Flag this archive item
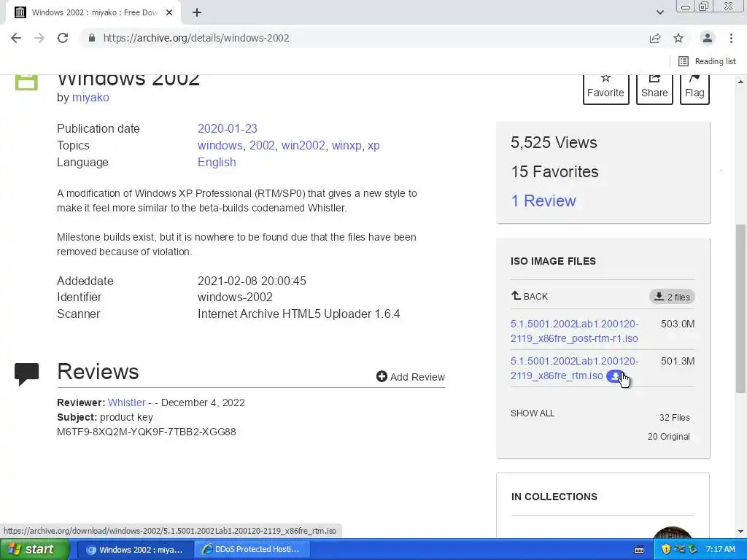747x560 pixels. [694, 88]
